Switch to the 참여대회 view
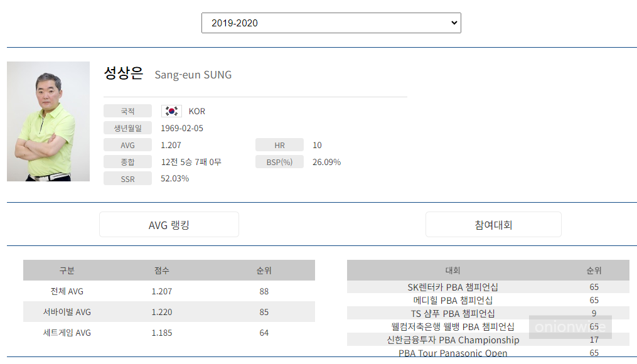Screen dimensions: 637x364 click(493, 224)
